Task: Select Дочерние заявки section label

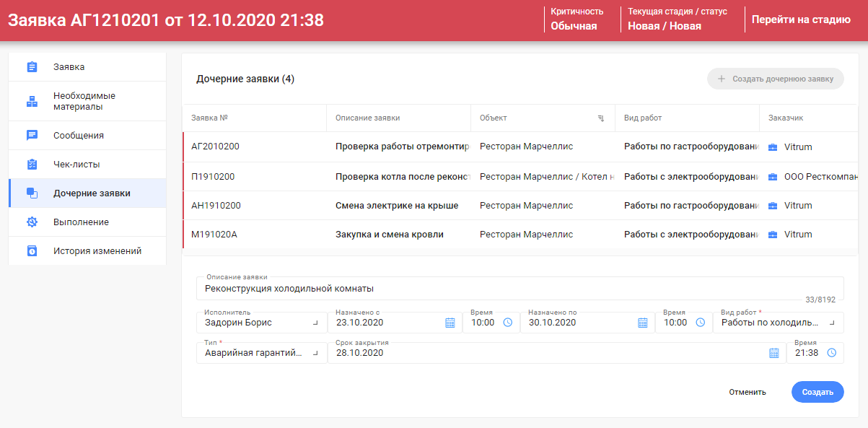Action: point(92,193)
